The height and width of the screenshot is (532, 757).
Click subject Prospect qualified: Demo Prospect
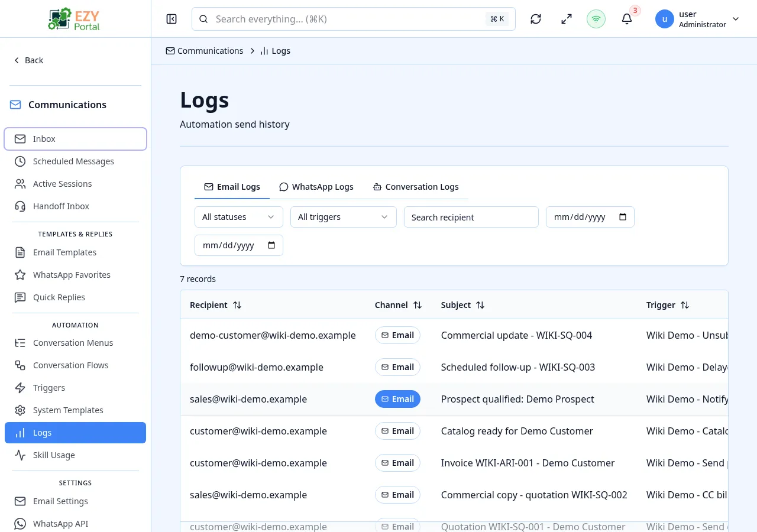(x=517, y=399)
